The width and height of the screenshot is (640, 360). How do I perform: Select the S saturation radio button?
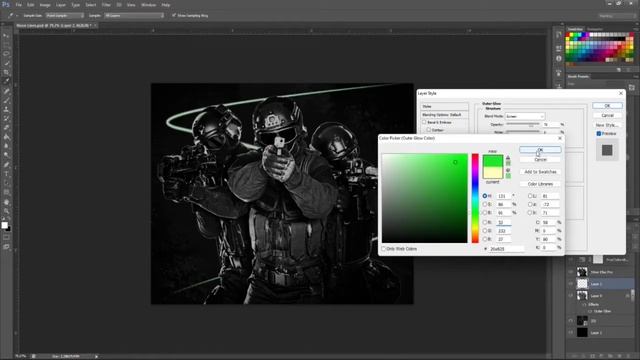point(485,204)
